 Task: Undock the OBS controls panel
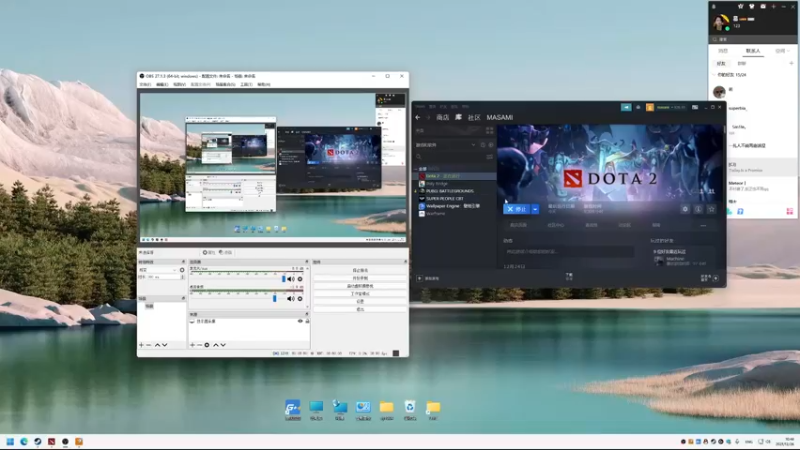pos(406,262)
